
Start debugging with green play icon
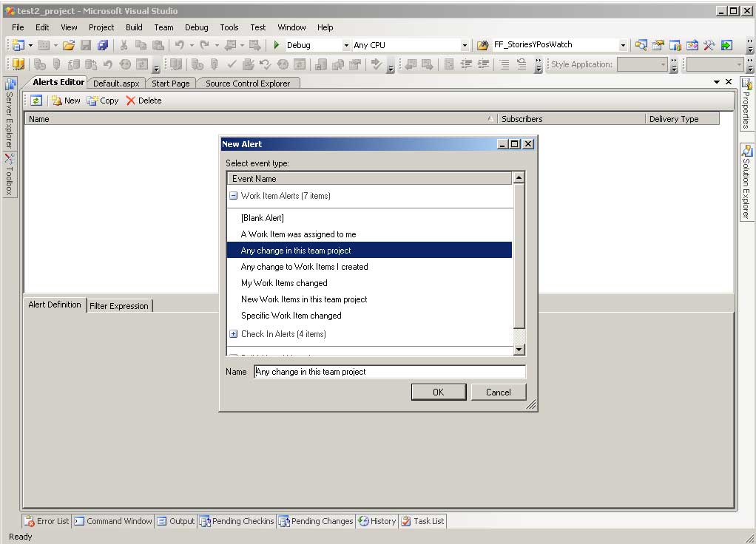tap(276, 45)
